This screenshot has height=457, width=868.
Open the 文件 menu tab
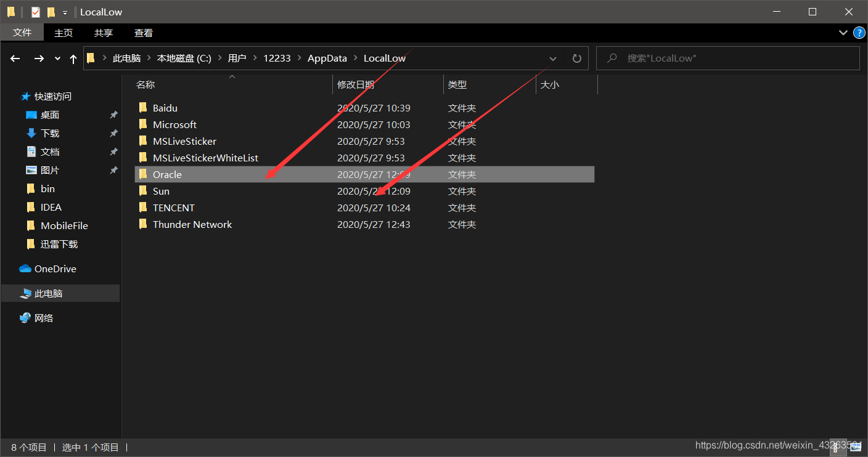(x=22, y=33)
